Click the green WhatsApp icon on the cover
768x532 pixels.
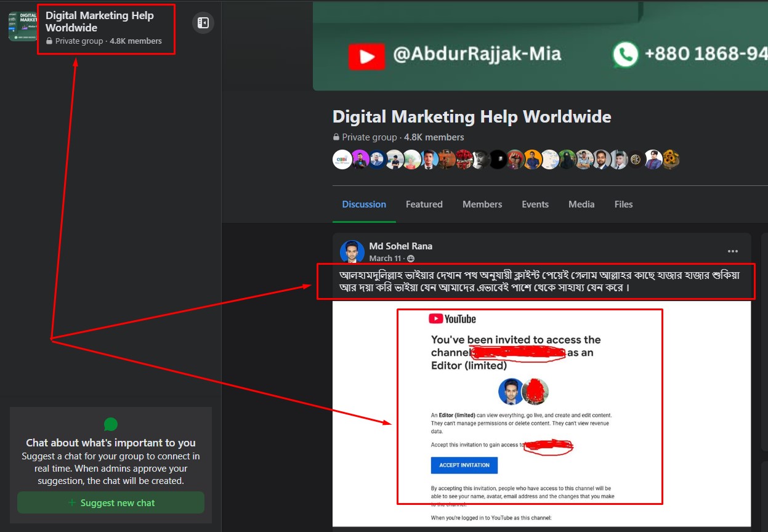(x=625, y=55)
